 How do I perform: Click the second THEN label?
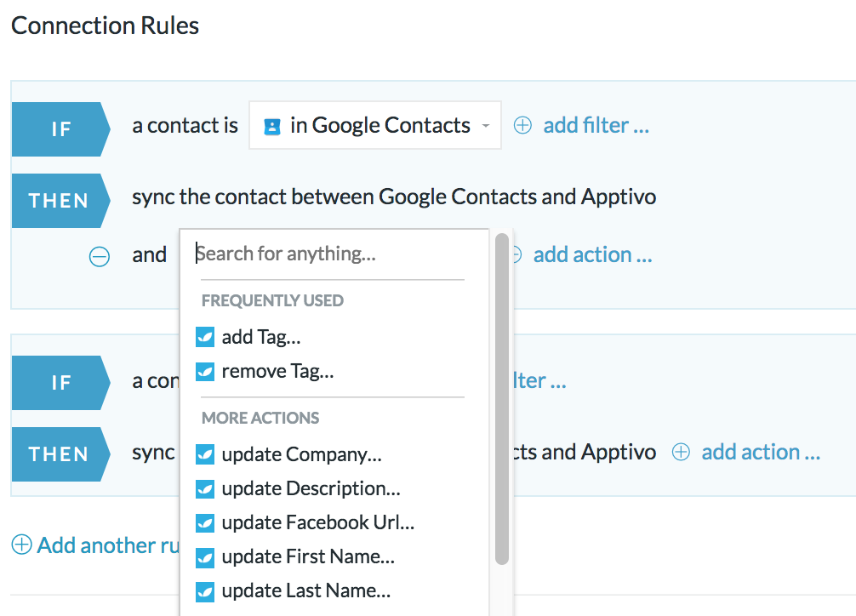click(x=60, y=454)
